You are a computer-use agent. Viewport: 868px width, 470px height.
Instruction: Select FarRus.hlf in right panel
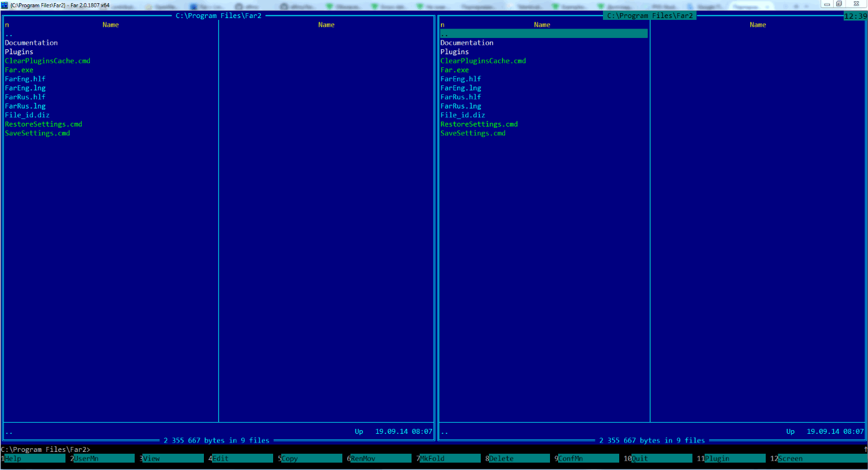pyautogui.click(x=461, y=97)
